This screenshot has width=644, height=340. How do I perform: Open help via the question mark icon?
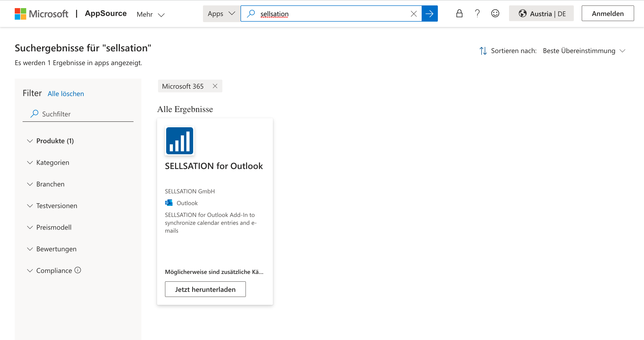(477, 14)
